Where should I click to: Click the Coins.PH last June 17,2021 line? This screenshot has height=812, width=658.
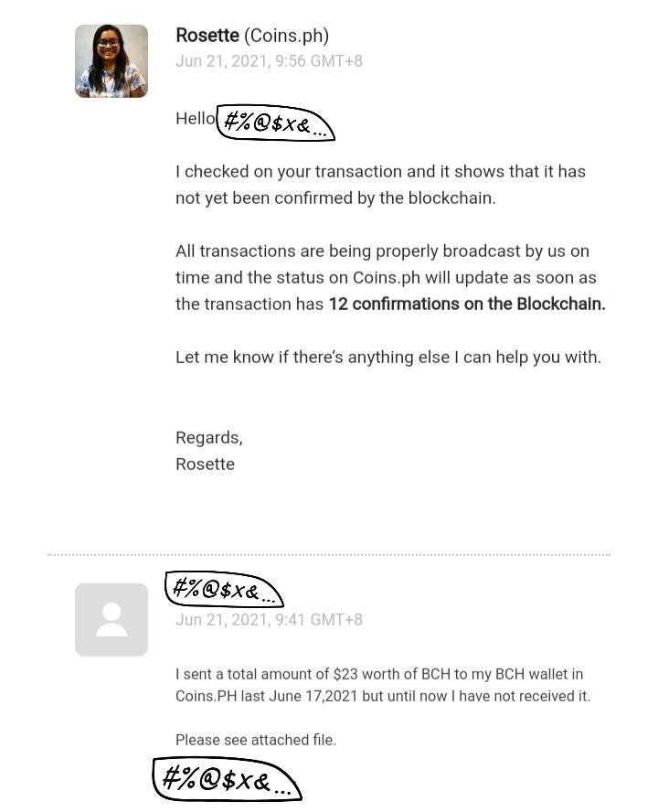click(x=383, y=696)
